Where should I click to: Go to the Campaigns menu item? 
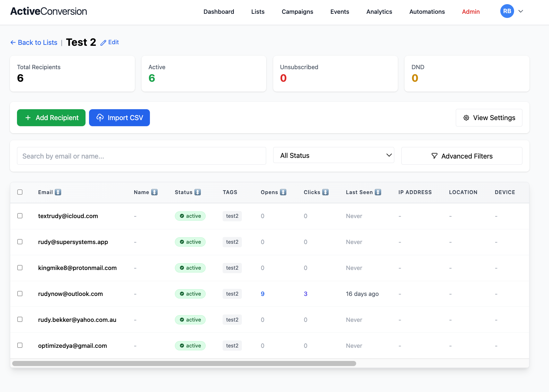click(x=297, y=12)
